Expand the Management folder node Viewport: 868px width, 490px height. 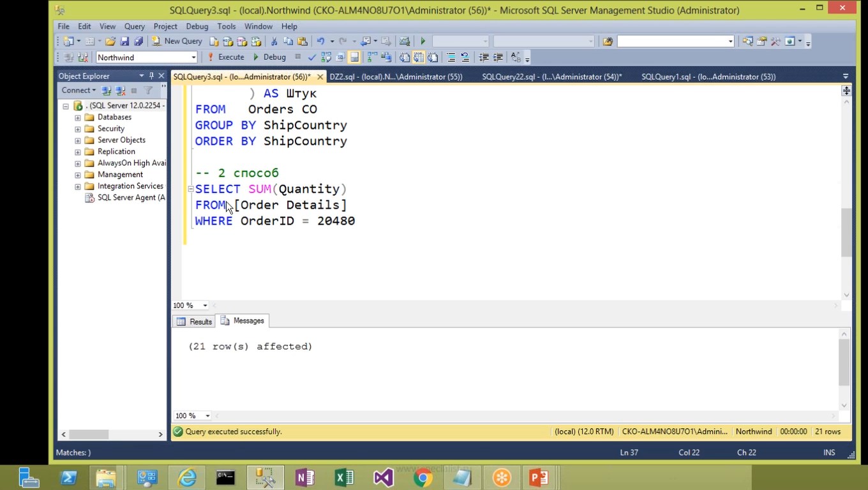pos(78,175)
